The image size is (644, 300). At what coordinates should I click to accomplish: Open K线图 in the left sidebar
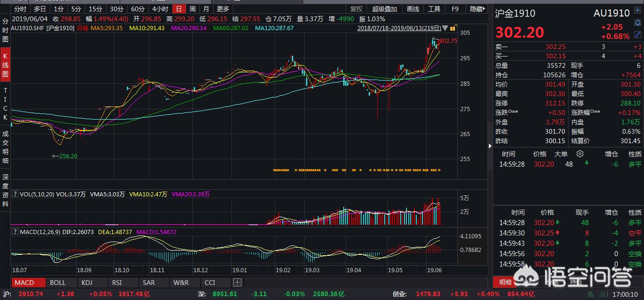point(5,65)
